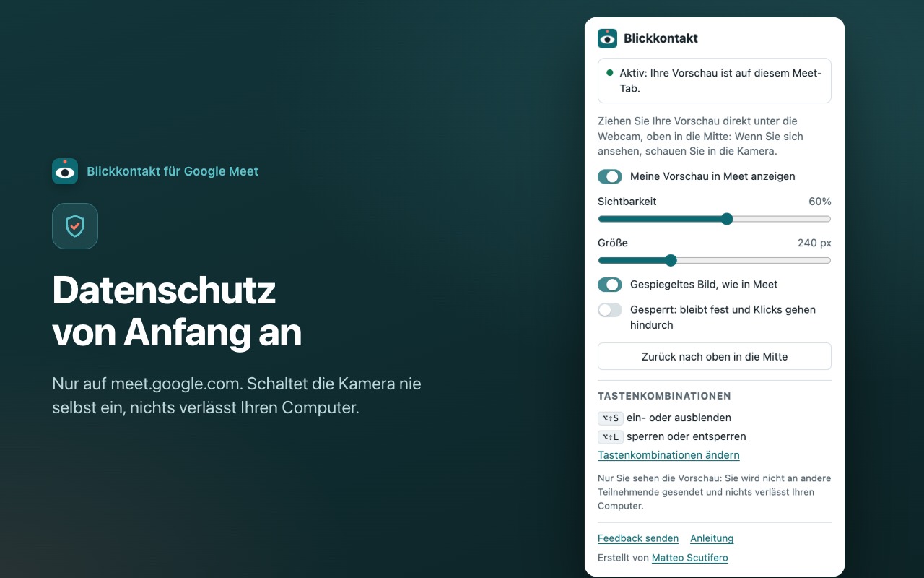This screenshot has height=578, width=924.
Task: Click the shield checkmark privacy icon
Action: coord(75,226)
